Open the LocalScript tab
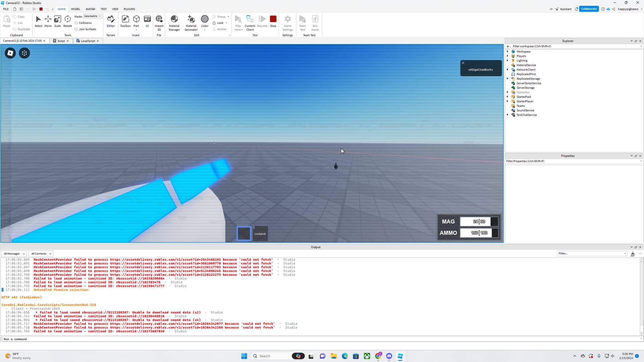Viewport: 644px width, 362px height. coord(88,41)
